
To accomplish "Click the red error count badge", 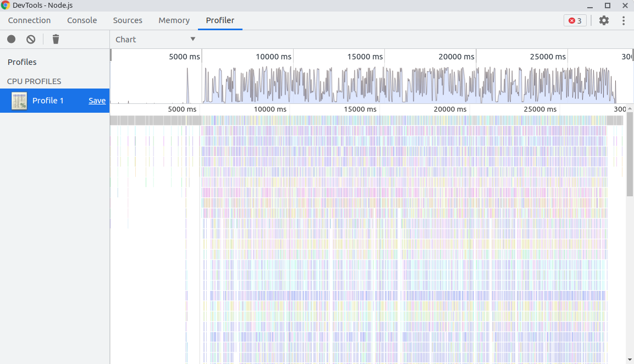I will (575, 20).
